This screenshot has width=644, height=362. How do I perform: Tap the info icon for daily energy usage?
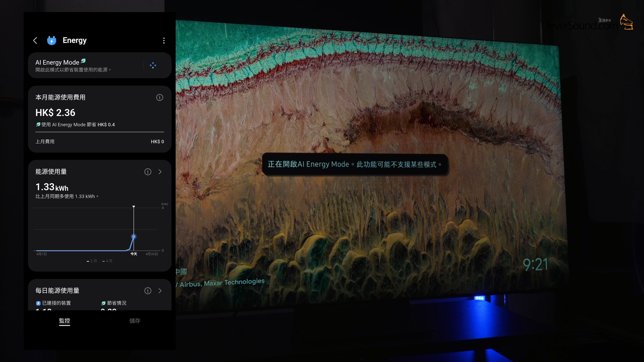click(x=148, y=291)
